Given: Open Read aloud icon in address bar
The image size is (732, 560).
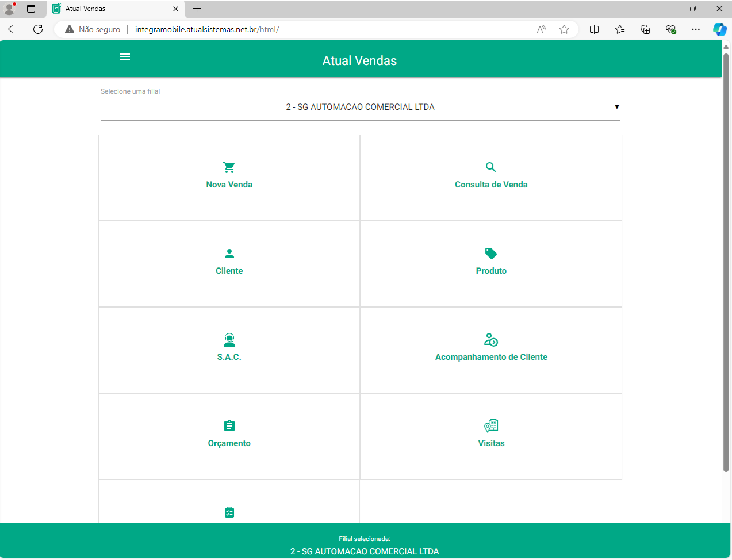Looking at the screenshot, I should coord(541,29).
